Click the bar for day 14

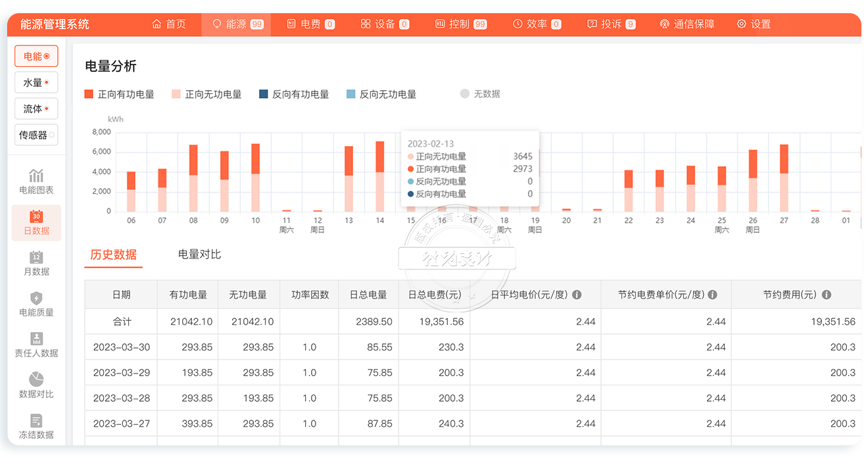tap(380, 176)
